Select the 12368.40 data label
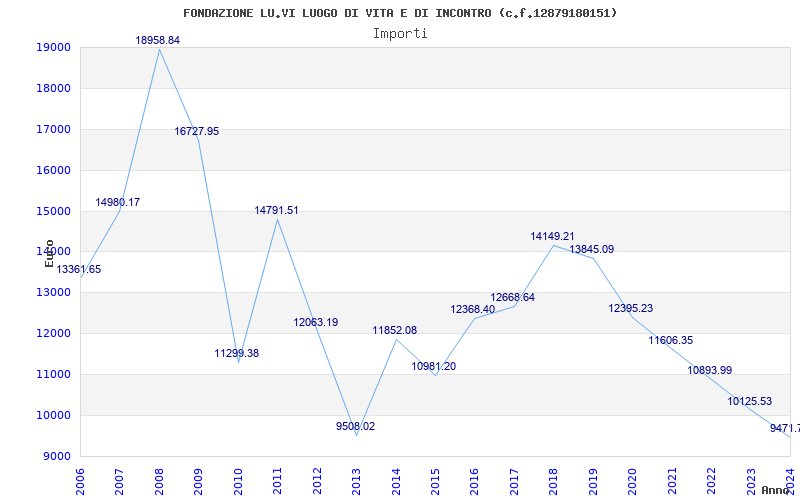 coord(473,310)
